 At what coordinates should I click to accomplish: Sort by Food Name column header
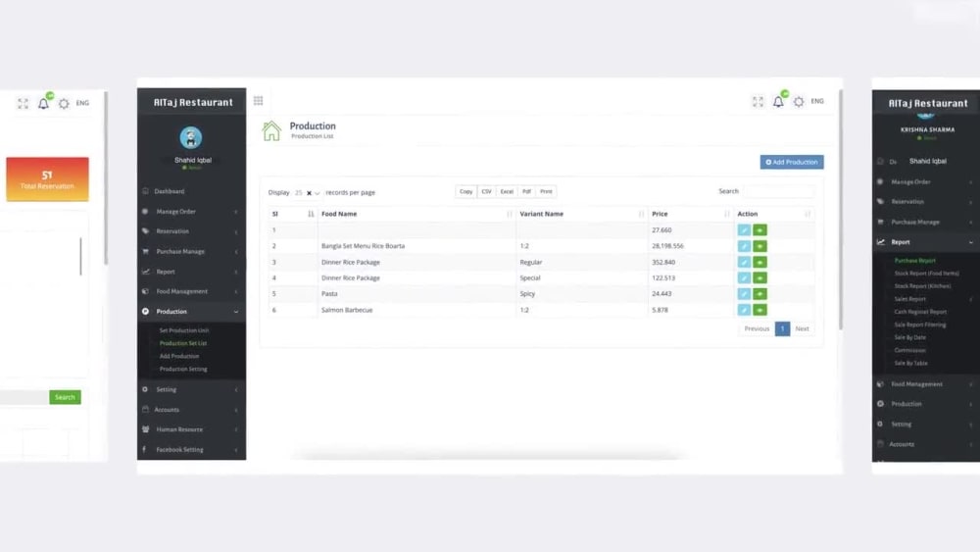[416, 214]
